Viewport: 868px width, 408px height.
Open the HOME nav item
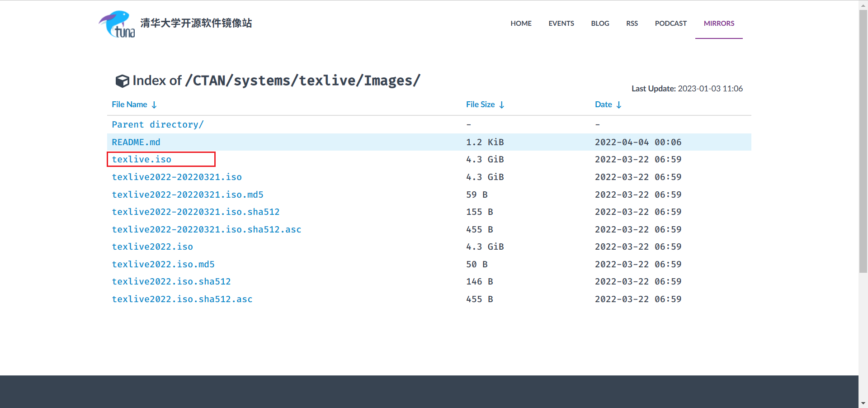[521, 24]
